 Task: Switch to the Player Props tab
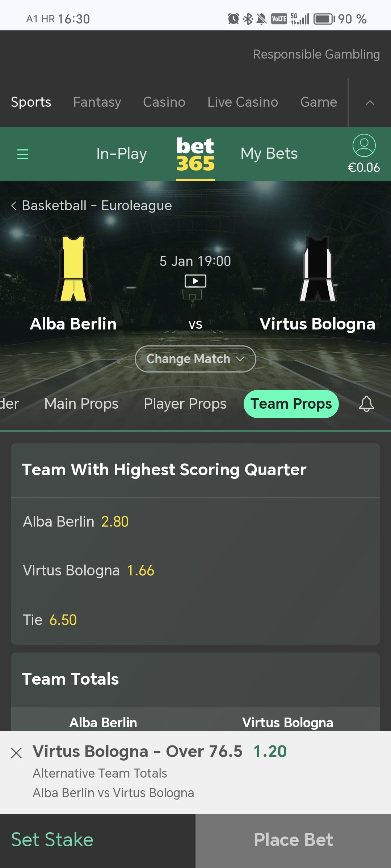click(185, 404)
